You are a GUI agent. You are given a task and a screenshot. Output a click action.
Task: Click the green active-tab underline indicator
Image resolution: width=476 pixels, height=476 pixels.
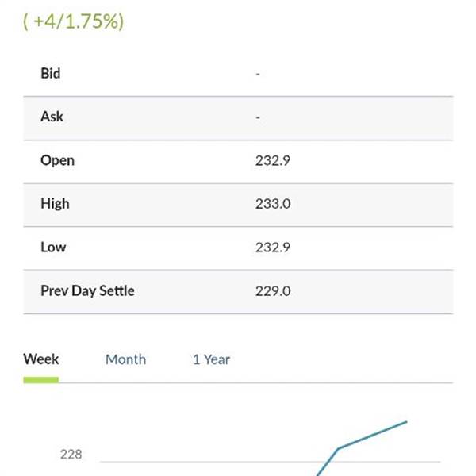(x=41, y=380)
